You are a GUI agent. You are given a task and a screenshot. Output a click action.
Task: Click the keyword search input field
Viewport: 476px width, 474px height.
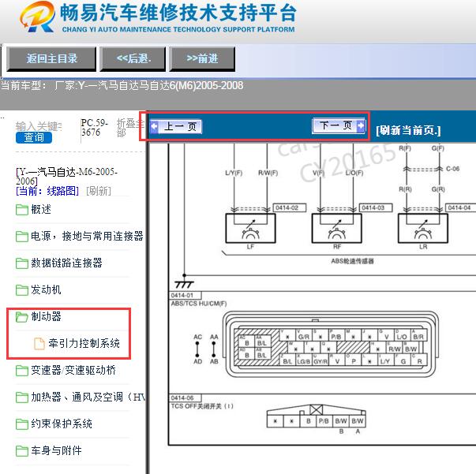coord(39,126)
